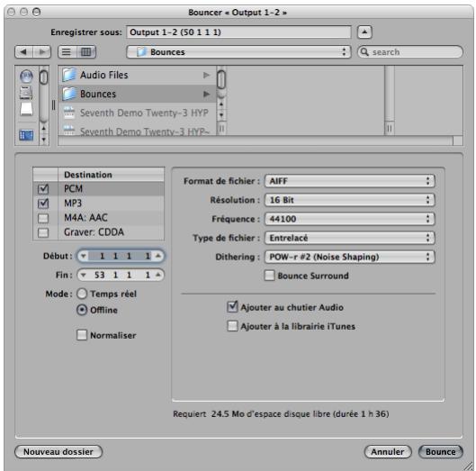This screenshot has width=476, height=471.
Task: Open the Type de fichier dropdown
Action: click(349, 238)
